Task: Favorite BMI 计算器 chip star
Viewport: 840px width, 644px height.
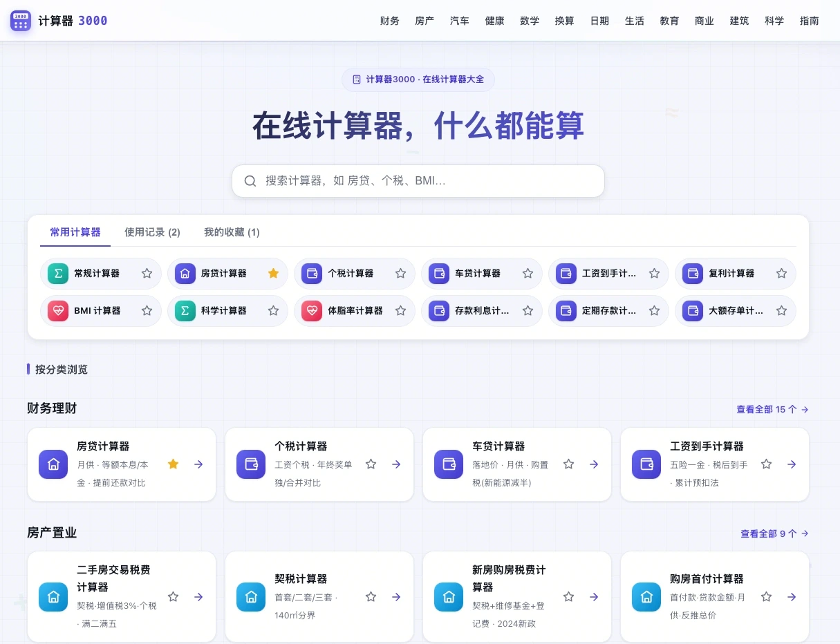Action: [147, 311]
